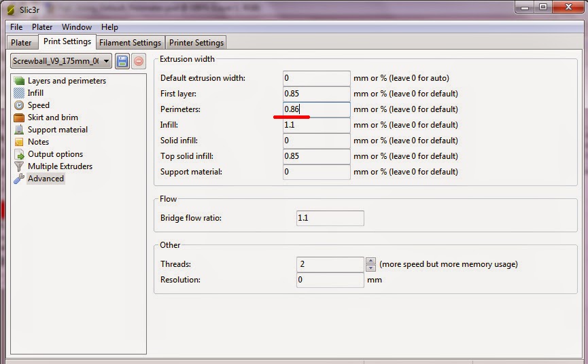Maximize the Slic3r window
The image size is (588, 364).
(543, 7)
